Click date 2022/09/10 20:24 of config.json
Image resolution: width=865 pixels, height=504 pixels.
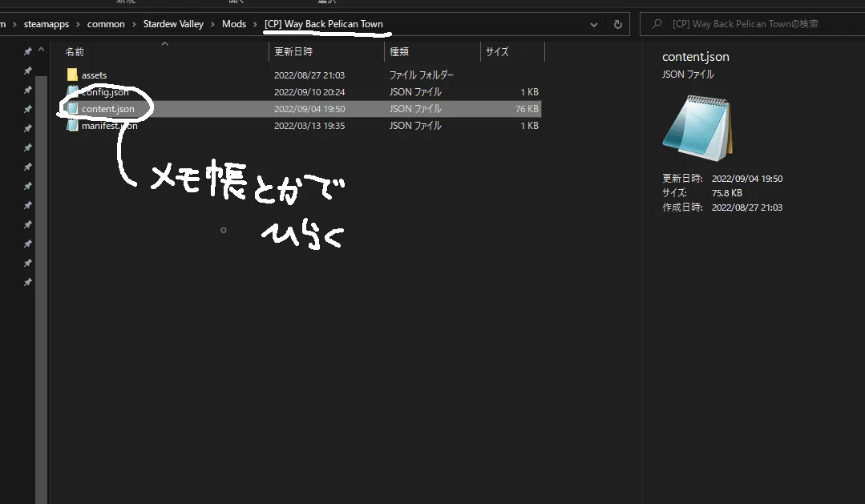point(309,92)
